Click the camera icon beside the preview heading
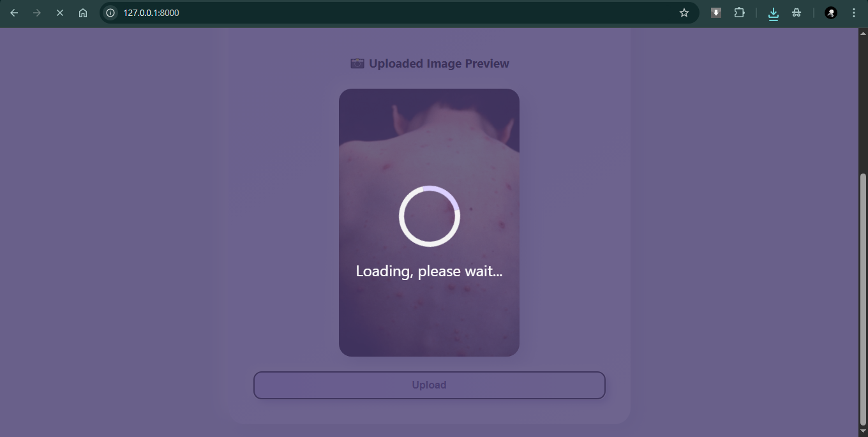Viewport: 868px width, 437px height. coord(357,63)
